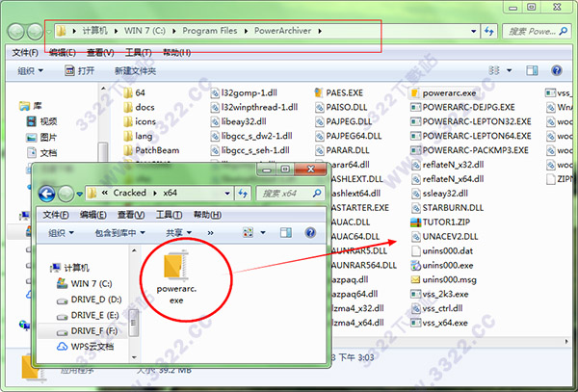Click the refresh icon in the PowerArchiver window
Screen dimensions: 578x392
coord(489,32)
